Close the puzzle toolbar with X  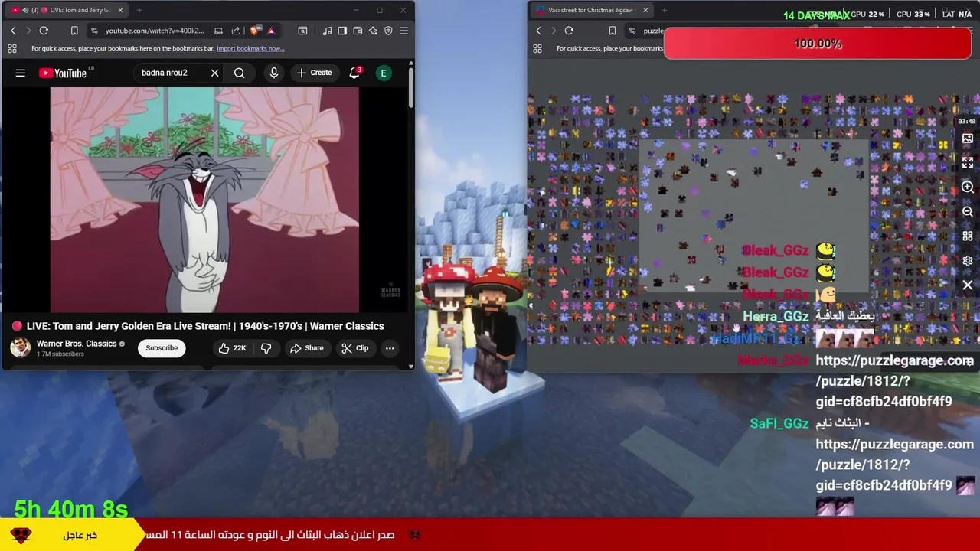point(968,285)
